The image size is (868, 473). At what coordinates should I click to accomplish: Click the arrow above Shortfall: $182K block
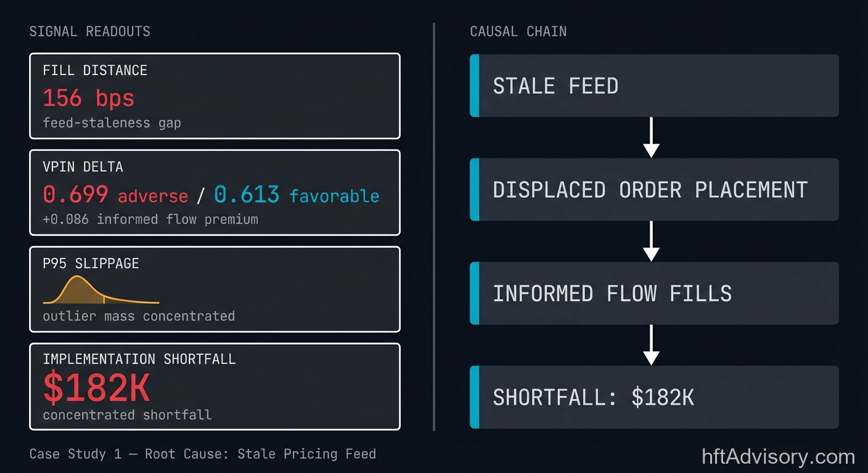651,345
